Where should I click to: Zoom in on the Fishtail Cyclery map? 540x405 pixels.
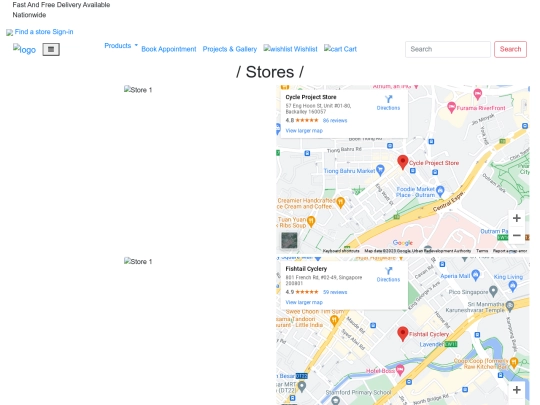tap(517, 390)
